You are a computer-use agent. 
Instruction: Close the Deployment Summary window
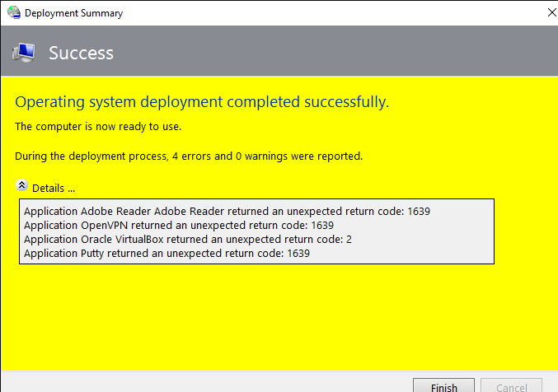[552, 12]
